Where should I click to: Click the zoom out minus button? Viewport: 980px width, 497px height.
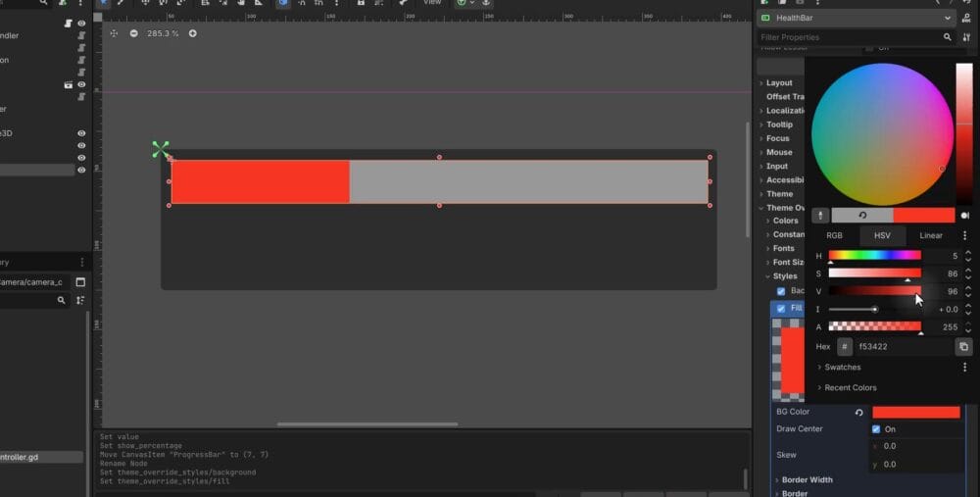click(x=133, y=33)
